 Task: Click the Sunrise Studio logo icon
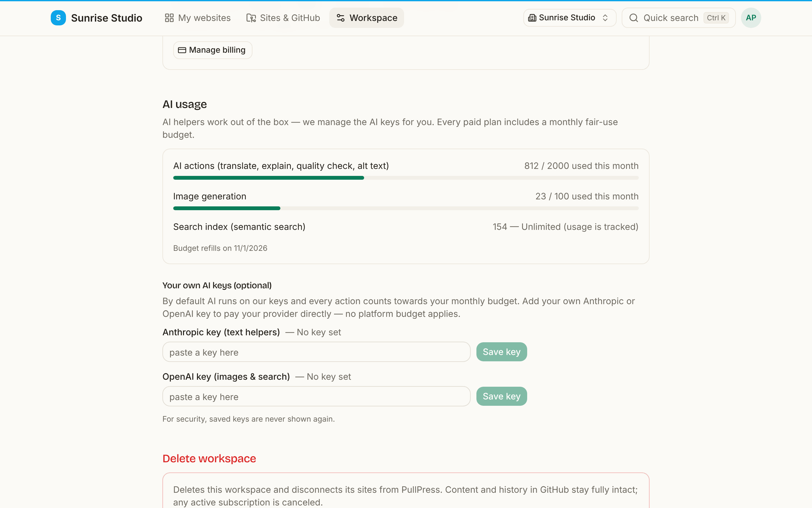58,18
